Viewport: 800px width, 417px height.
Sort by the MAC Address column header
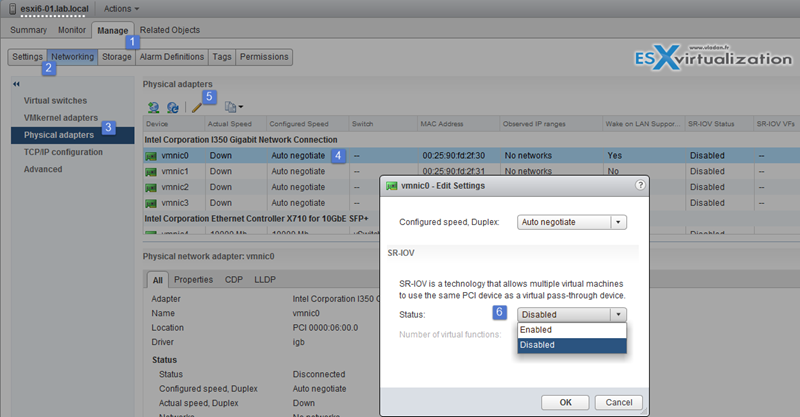tap(458, 124)
